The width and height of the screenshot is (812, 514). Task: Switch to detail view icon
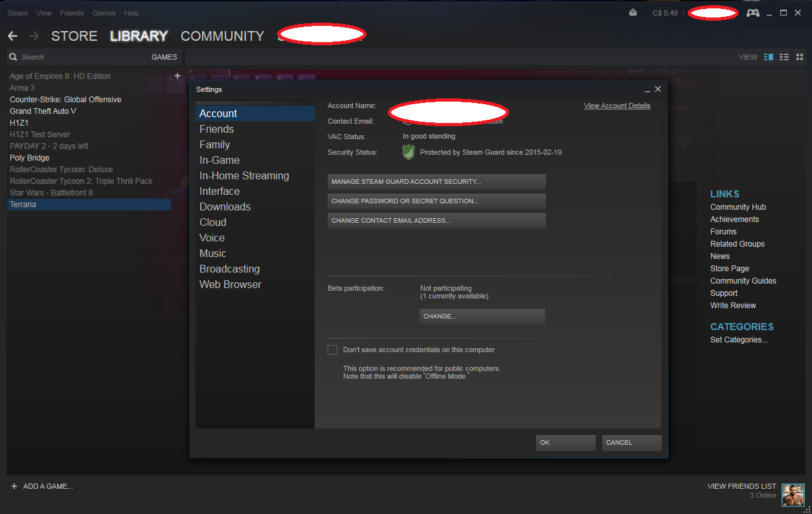point(769,57)
